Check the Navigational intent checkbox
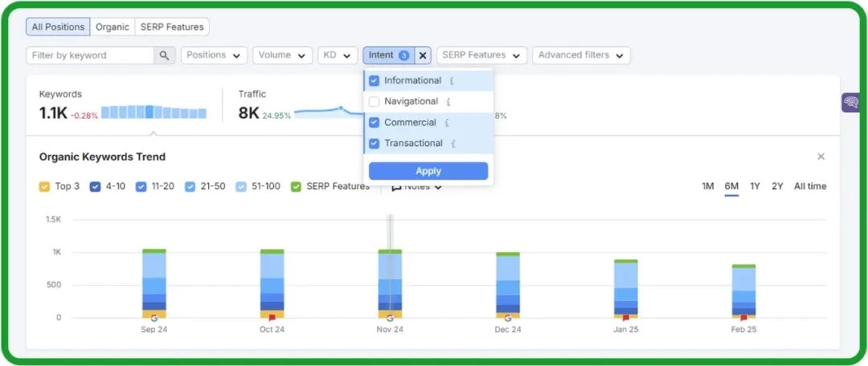This screenshot has width=868, height=366. (375, 102)
